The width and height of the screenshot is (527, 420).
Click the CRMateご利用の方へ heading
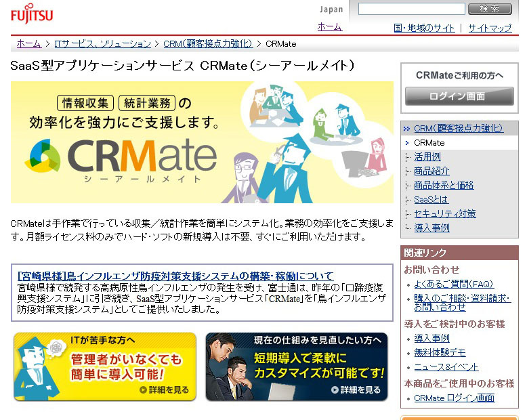pos(459,75)
